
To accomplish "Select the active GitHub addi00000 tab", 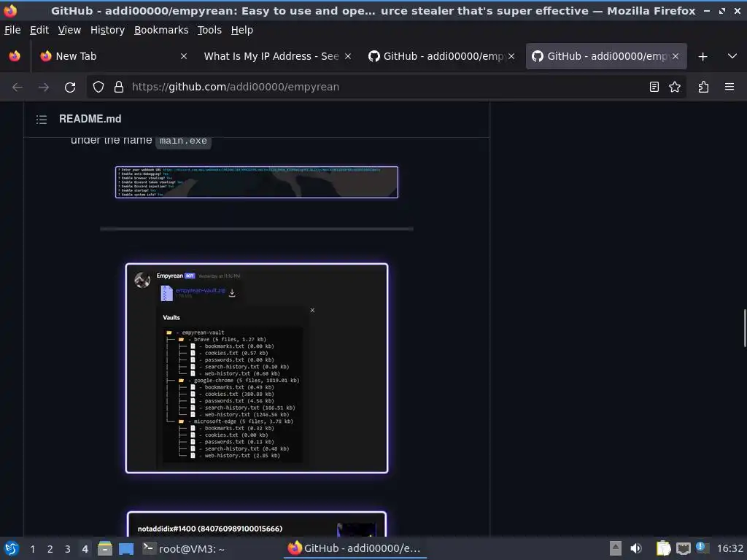I will pyautogui.click(x=606, y=56).
